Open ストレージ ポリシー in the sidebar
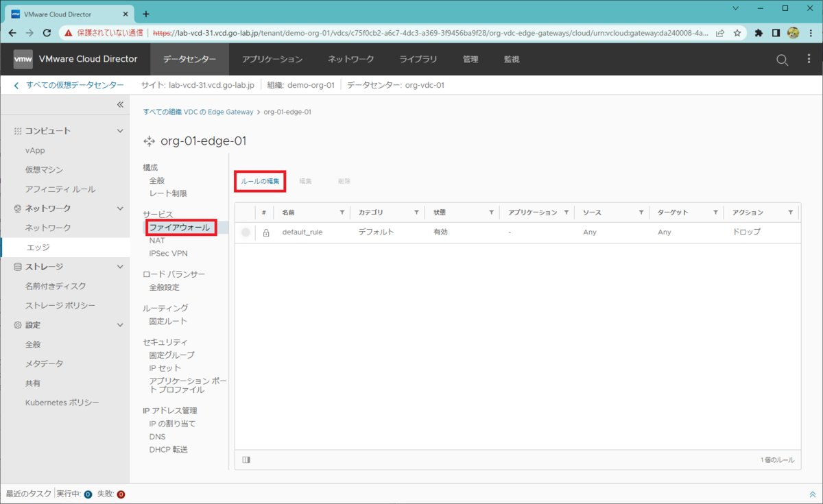Viewport: 823px width, 504px height. pos(60,305)
